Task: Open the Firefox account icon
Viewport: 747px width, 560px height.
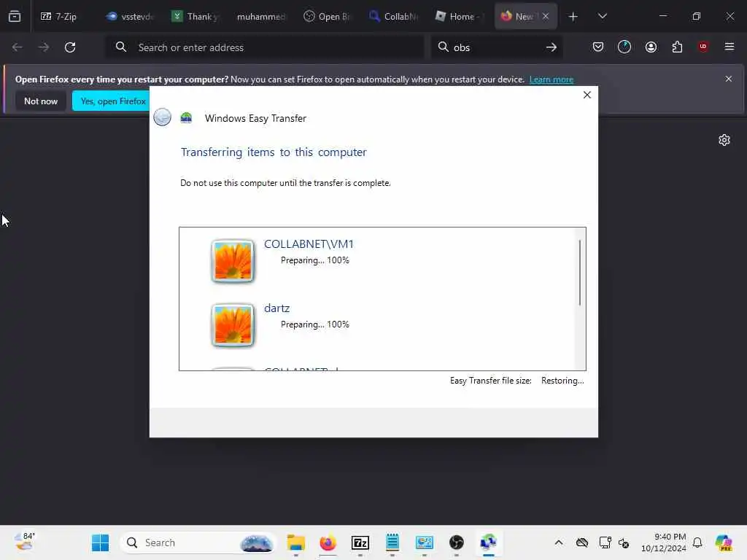Action: click(651, 47)
